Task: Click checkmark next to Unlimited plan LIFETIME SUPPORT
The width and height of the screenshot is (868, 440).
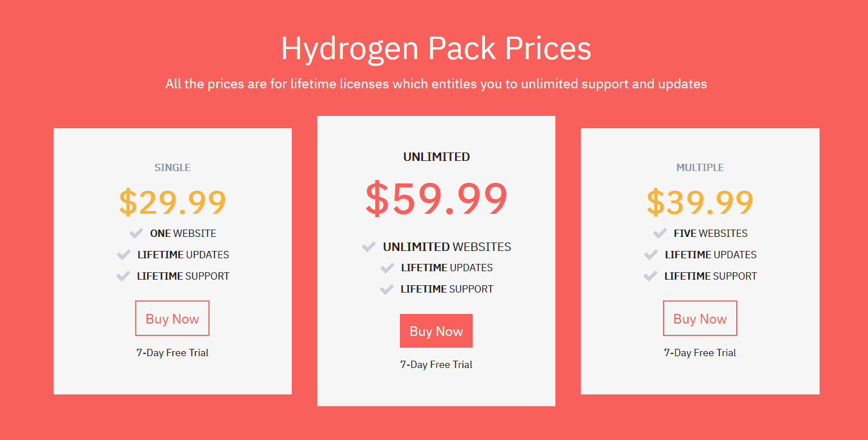Action: (386, 289)
